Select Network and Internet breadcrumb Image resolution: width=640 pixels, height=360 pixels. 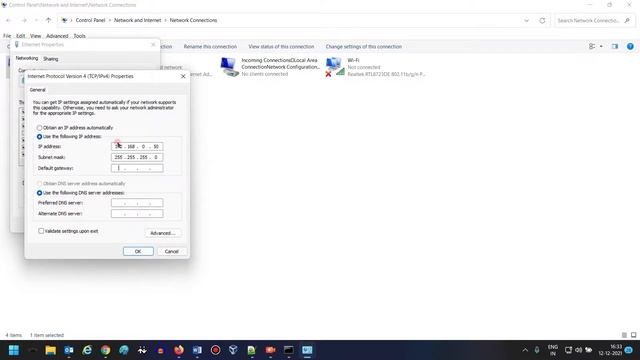point(138,20)
